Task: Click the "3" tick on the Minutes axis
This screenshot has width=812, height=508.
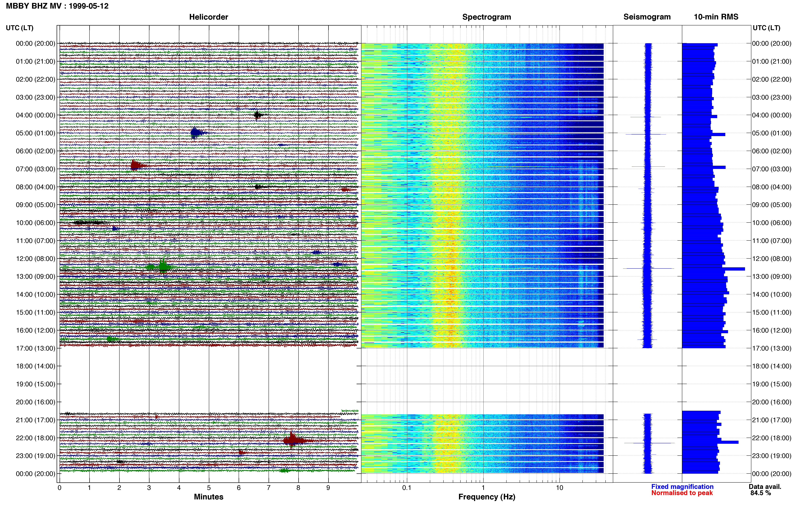Action: [149, 487]
